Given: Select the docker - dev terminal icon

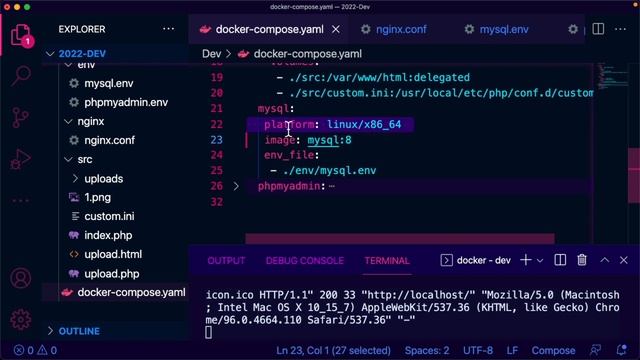Looking at the screenshot, I should pos(446,260).
